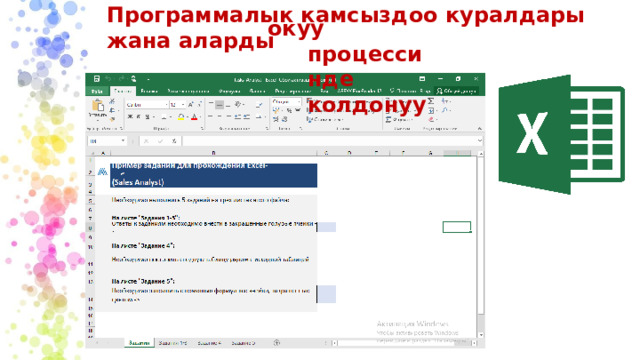Click the Tell me lightbulb search box
This screenshot has height=360, width=640.
(410, 91)
